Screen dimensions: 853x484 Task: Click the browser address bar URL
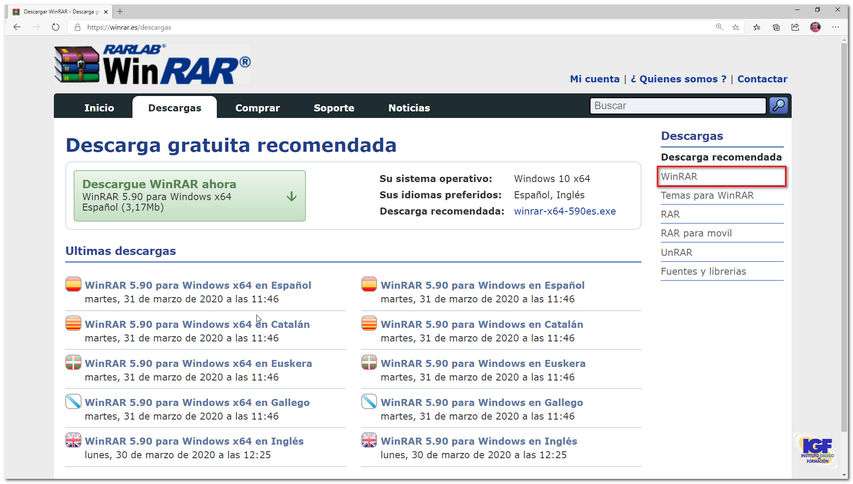coord(129,27)
